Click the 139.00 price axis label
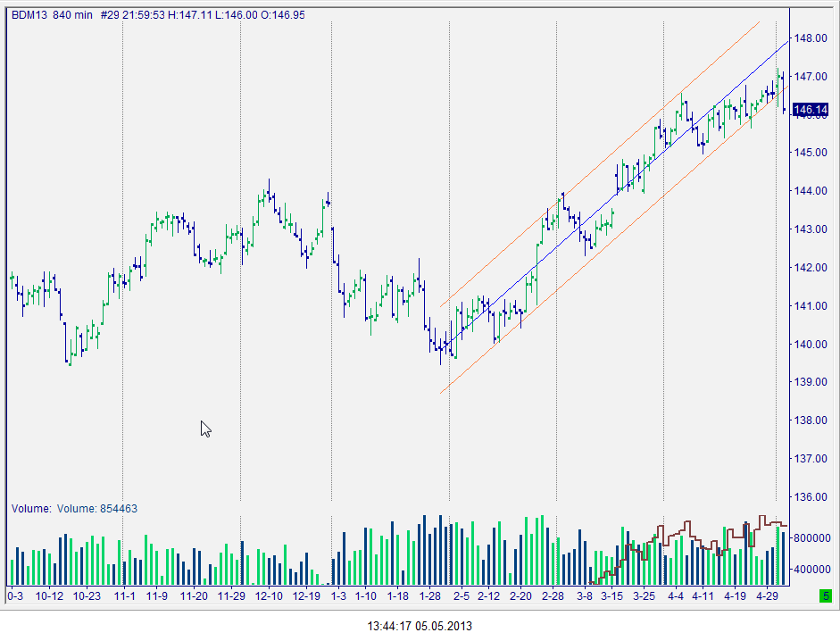The image size is (840, 641). 811,381
